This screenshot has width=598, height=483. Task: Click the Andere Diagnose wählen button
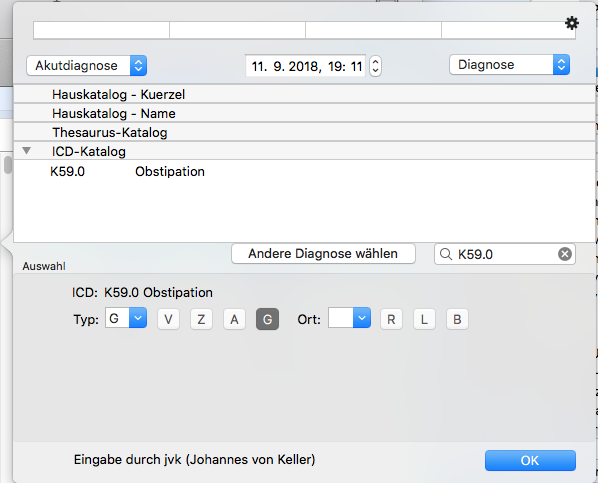click(x=323, y=254)
